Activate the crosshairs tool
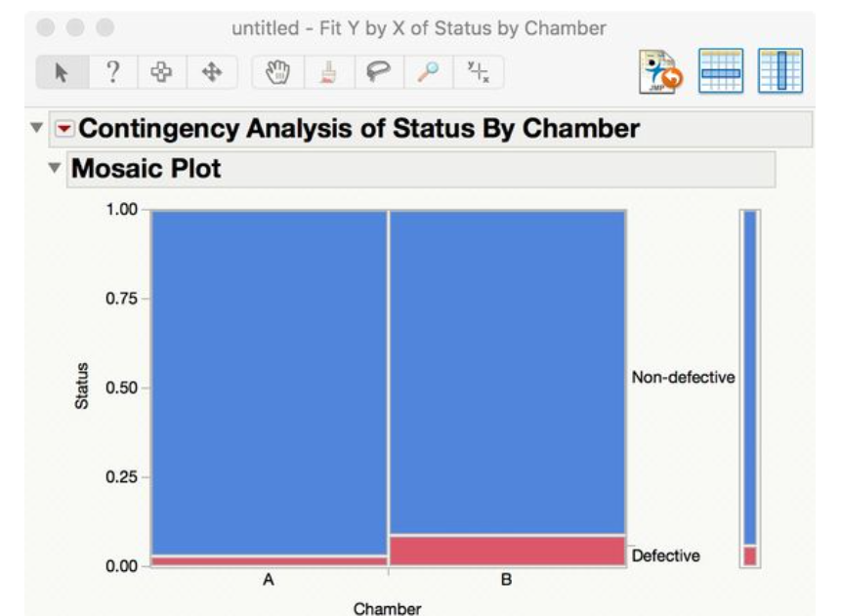 tap(478, 71)
